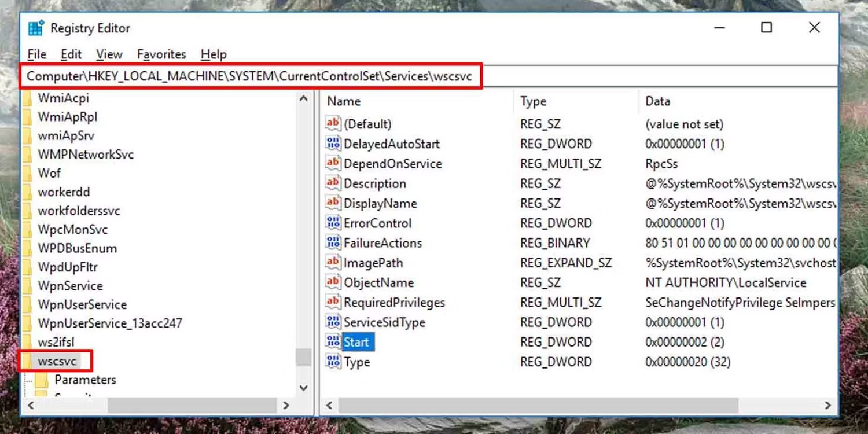Click the ErrorControl DWORD value icon
The height and width of the screenshot is (434, 868).
point(333,223)
